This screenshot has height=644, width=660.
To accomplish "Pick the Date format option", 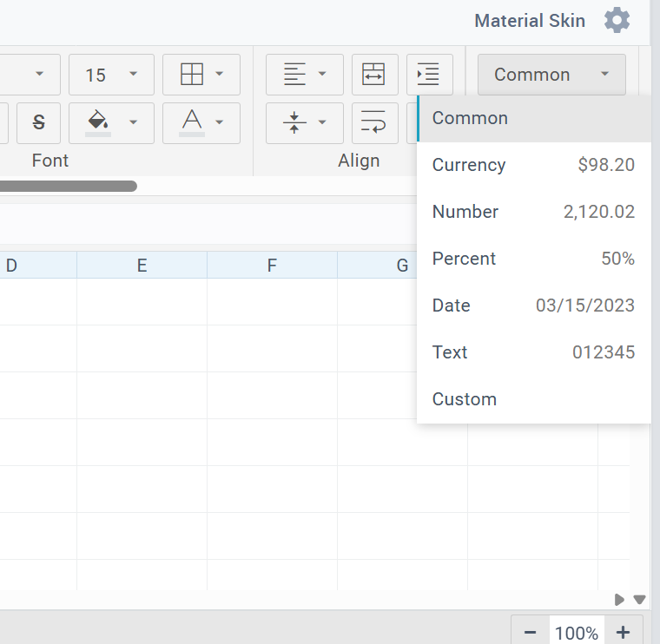I will [533, 306].
